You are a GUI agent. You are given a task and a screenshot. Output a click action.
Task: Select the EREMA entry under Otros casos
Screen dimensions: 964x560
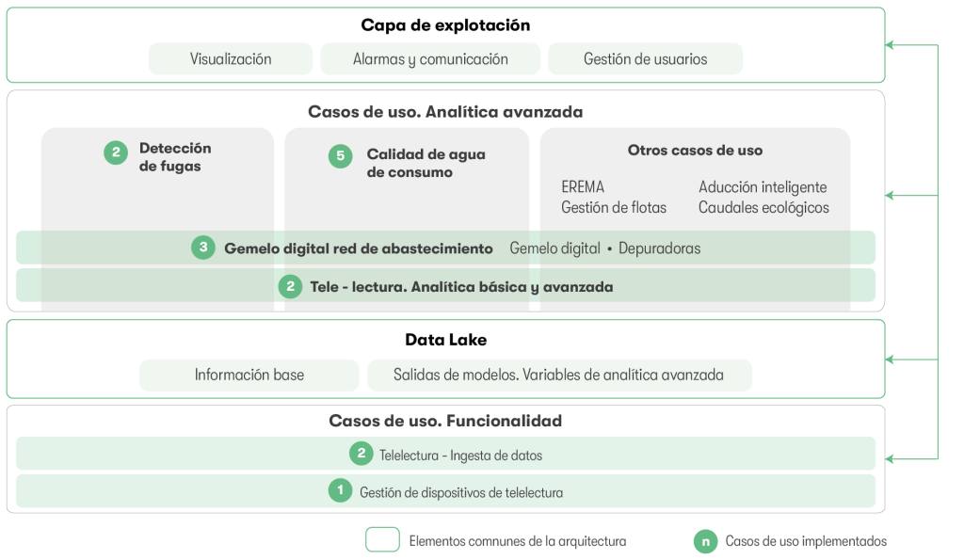582,187
